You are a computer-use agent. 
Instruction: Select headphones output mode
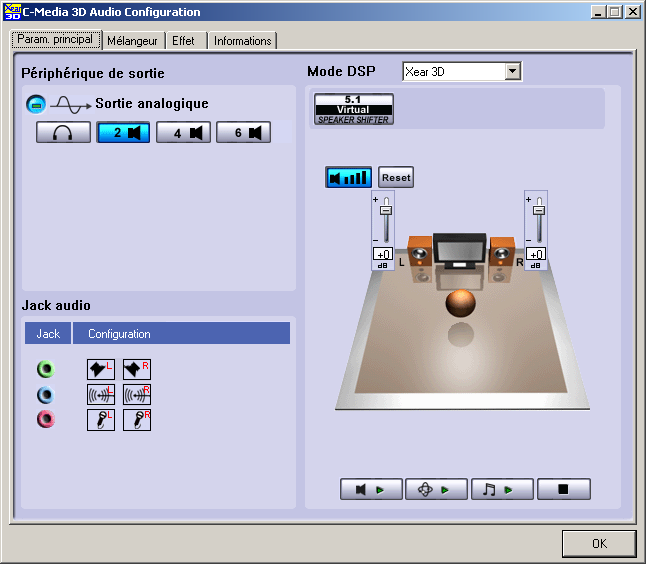coord(63,132)
